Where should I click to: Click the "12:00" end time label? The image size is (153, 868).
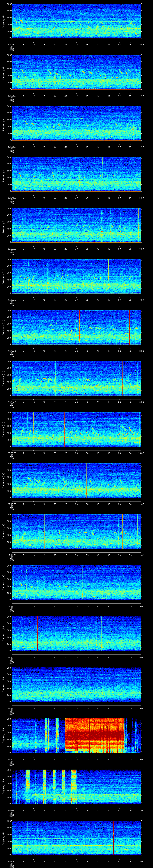coord(141,555)
